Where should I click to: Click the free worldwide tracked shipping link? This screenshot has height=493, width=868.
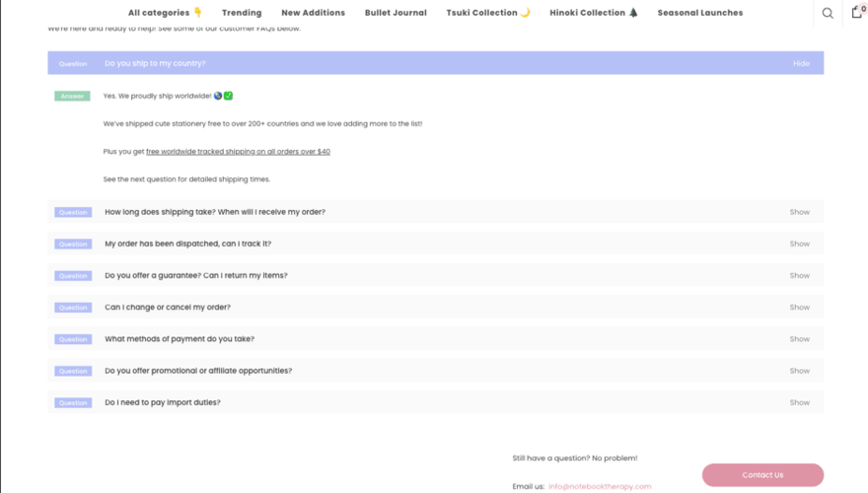point(238,152)
